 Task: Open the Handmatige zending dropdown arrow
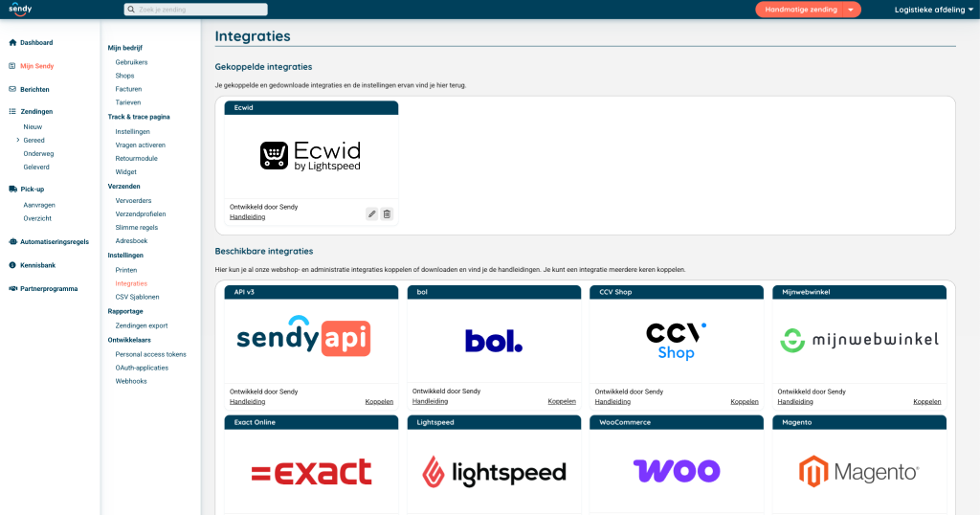[x=851, y=10]
